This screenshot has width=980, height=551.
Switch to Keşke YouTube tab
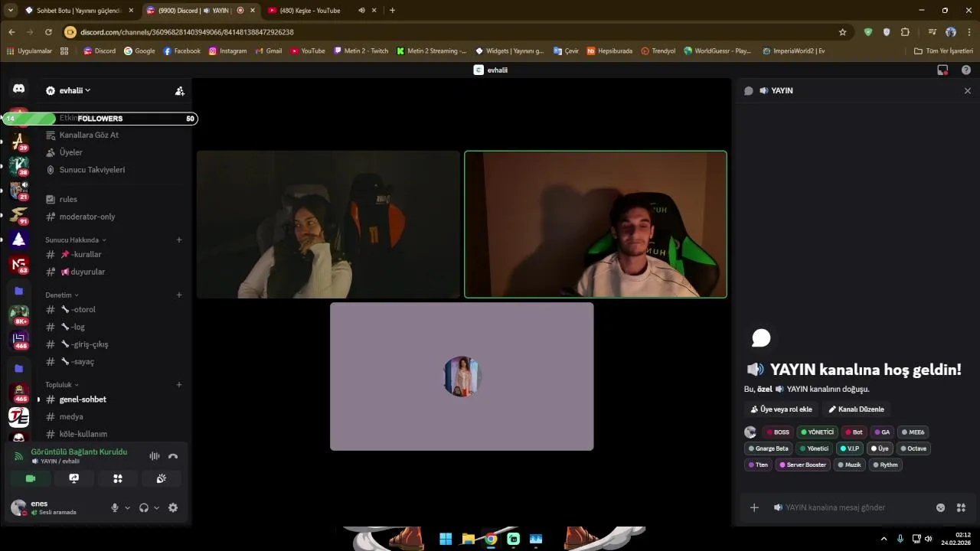pos(309,11)
